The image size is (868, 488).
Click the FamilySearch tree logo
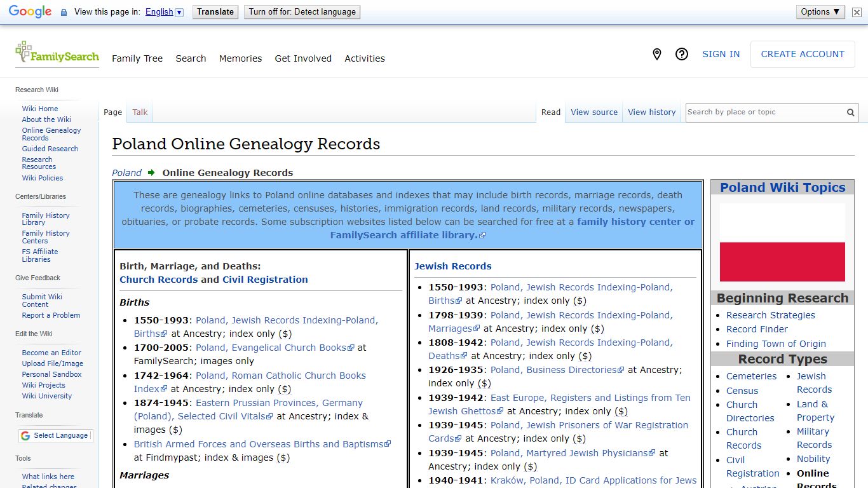57,53
